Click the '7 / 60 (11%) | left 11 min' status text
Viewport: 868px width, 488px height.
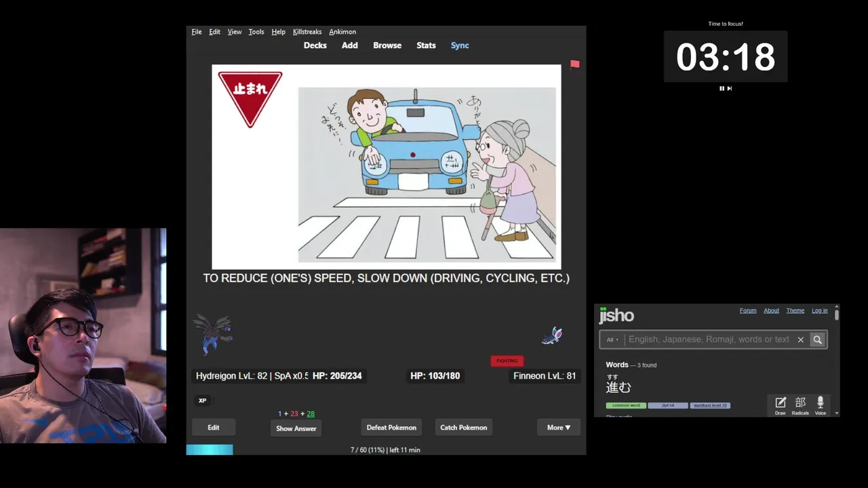pyautogui.click(x=385, y=450)
